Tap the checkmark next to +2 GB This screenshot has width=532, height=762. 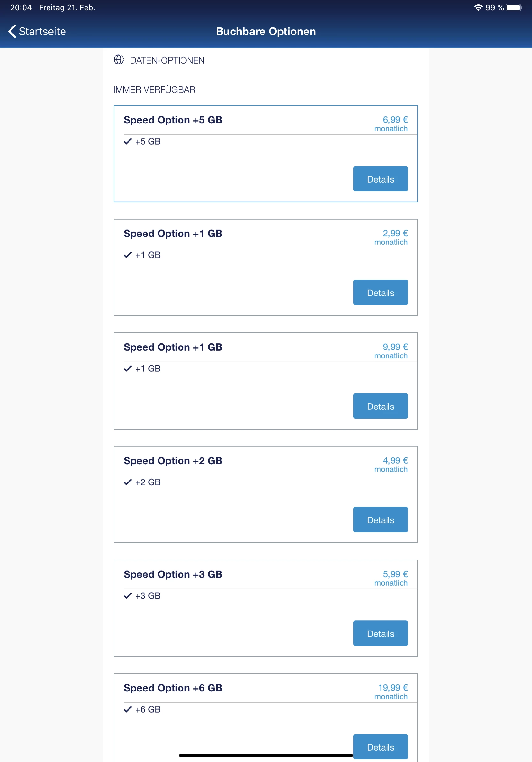pyautogui.click(x=128, y=482)
